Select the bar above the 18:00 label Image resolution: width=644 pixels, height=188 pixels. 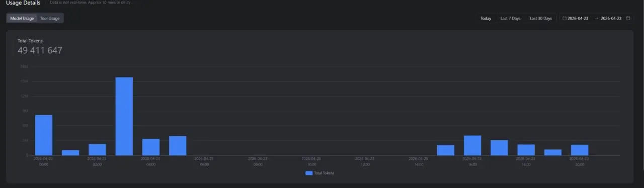point(526,150)
